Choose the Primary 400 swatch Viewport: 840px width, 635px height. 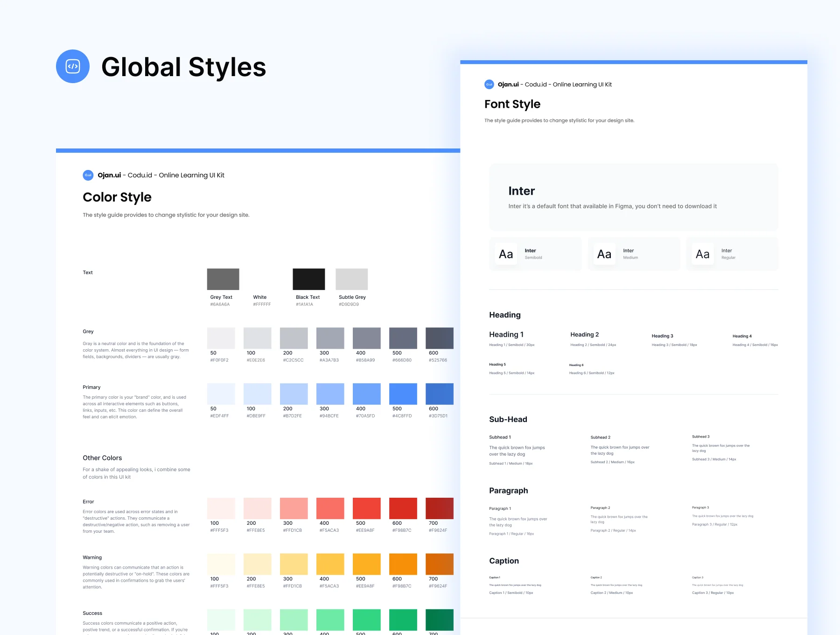pyautogui.click(x=367, y=394)
